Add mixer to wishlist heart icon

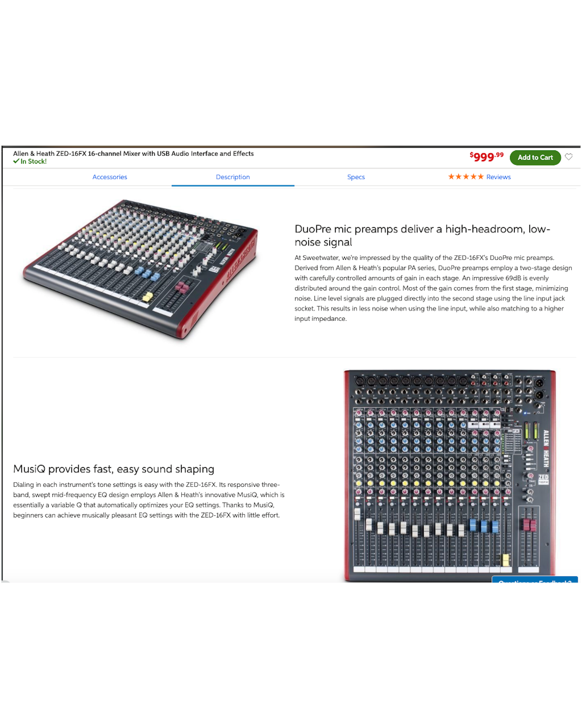coord(569,157)
